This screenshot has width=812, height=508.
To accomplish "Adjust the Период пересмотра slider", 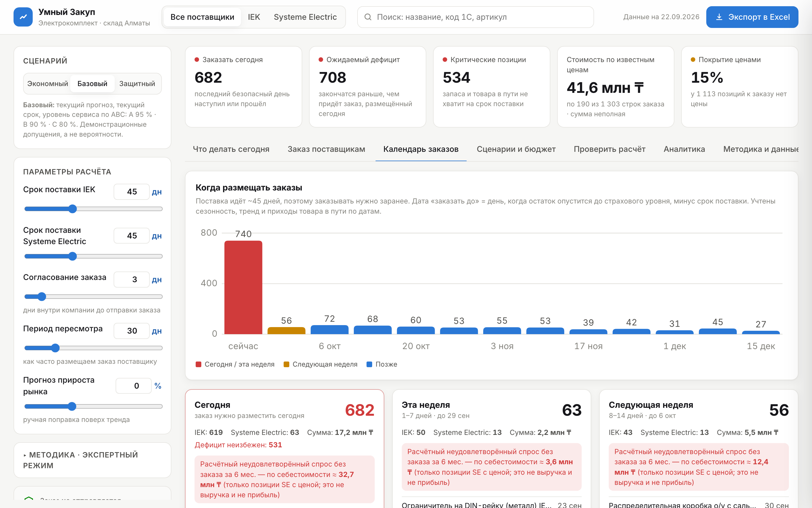I will pyautogui.click(x=93, y=348).
